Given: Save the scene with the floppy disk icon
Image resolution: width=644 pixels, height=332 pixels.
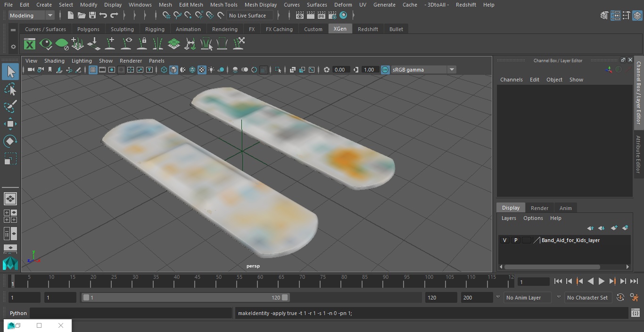Looking at the screenshot, I should 92,16.
